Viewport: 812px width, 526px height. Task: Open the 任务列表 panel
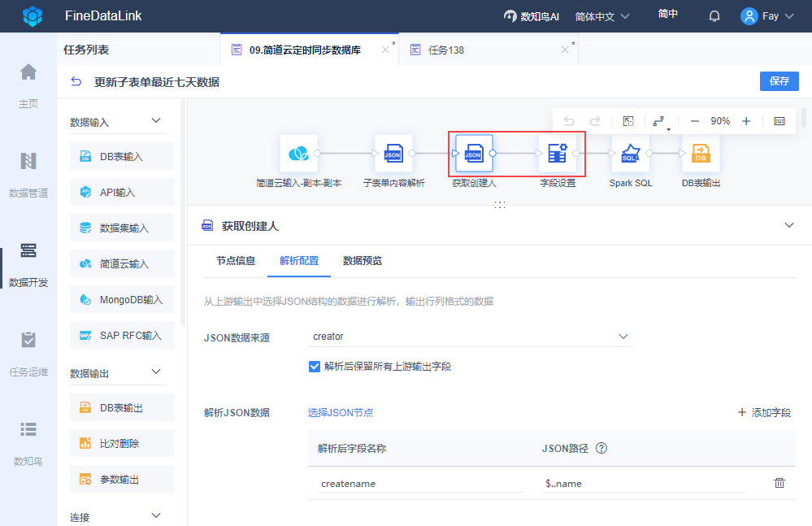(86, 50)
